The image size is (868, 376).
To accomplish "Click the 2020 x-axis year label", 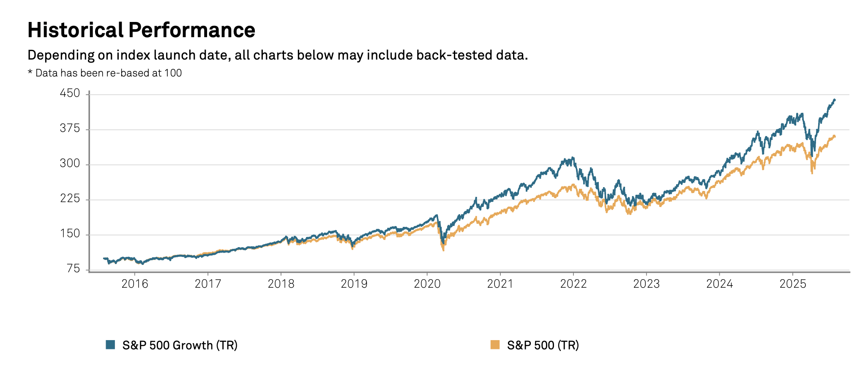I will pos(427,284).
